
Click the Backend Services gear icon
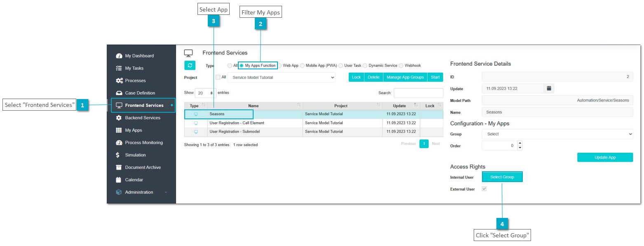pos(119,118)
